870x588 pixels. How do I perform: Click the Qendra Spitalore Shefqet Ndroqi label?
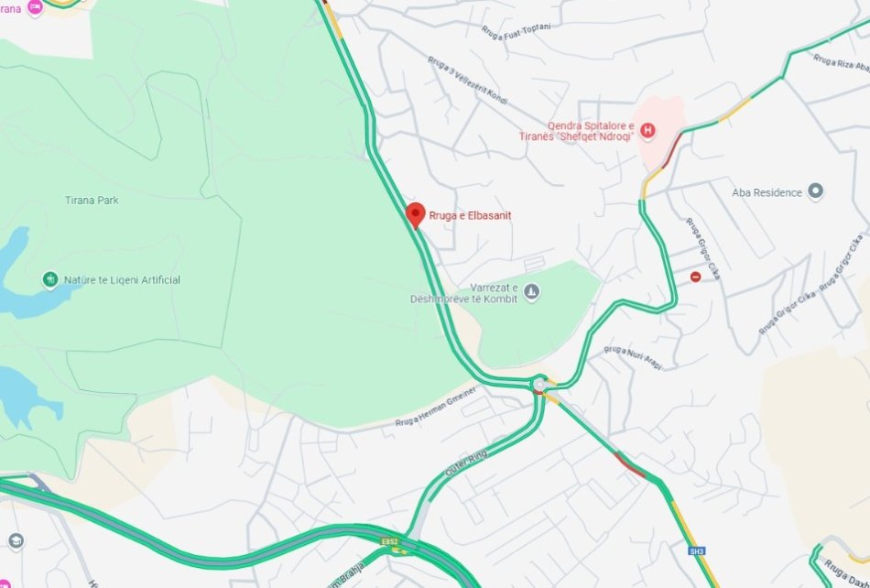pos(577,131)
